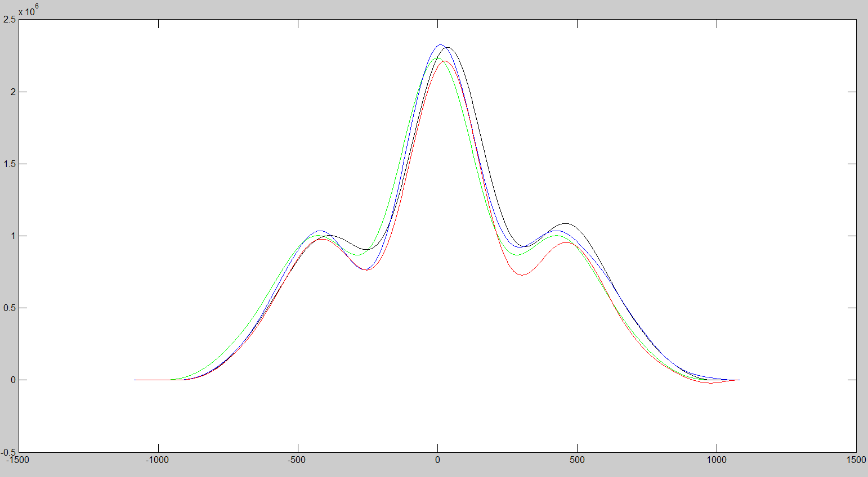Click the x-axis tick label -1500

point(18,460)
